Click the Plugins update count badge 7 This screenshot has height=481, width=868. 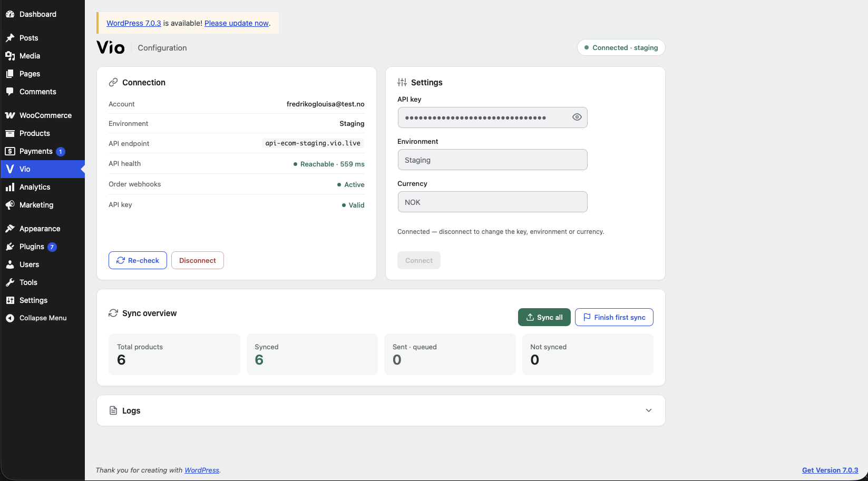(52, 247)
